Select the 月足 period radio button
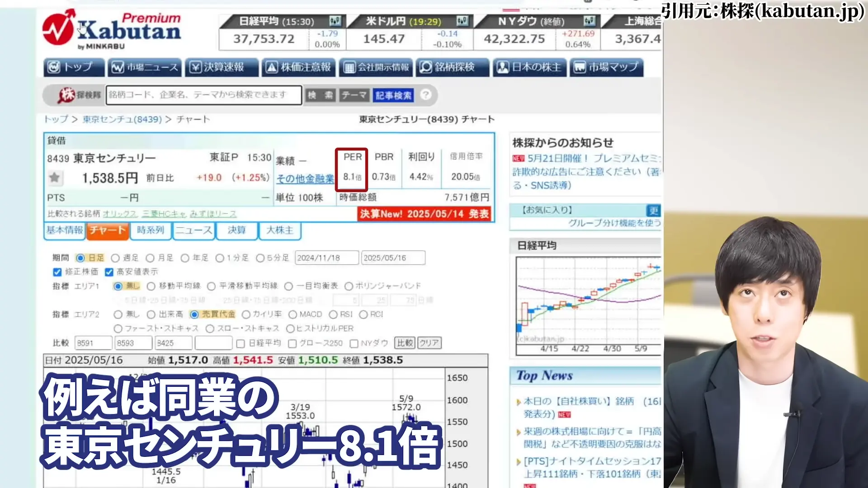Viewport: 868px width, 488px height. (150, 258)
